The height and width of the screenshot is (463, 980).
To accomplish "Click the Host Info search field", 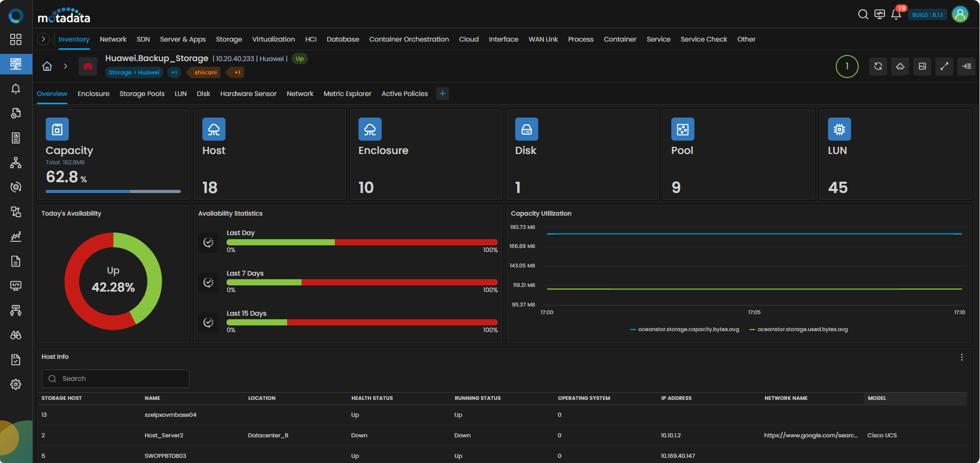I will click(x=116, y=379).
